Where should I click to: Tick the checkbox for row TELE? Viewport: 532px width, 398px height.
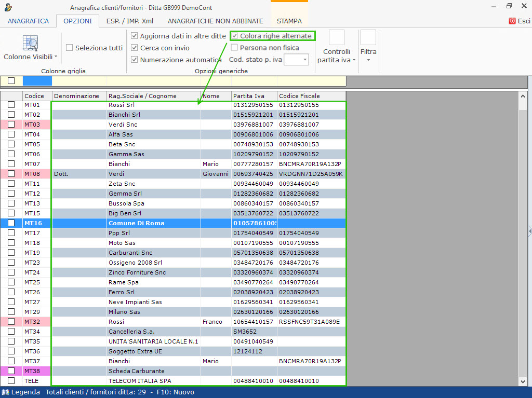[11, 381]
